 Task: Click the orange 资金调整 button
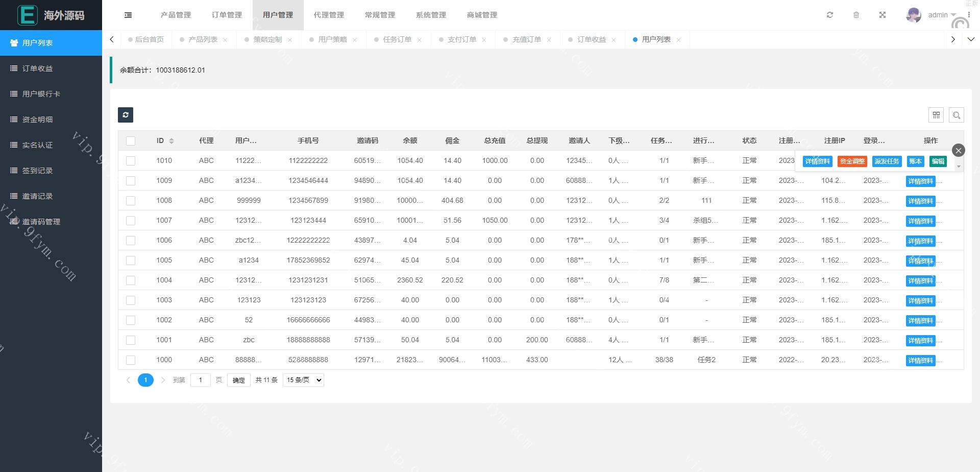pos(852,161)
